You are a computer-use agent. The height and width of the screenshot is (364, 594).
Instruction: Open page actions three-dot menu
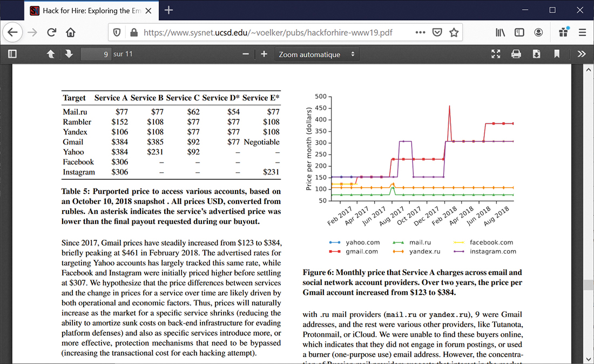[420, 32]
